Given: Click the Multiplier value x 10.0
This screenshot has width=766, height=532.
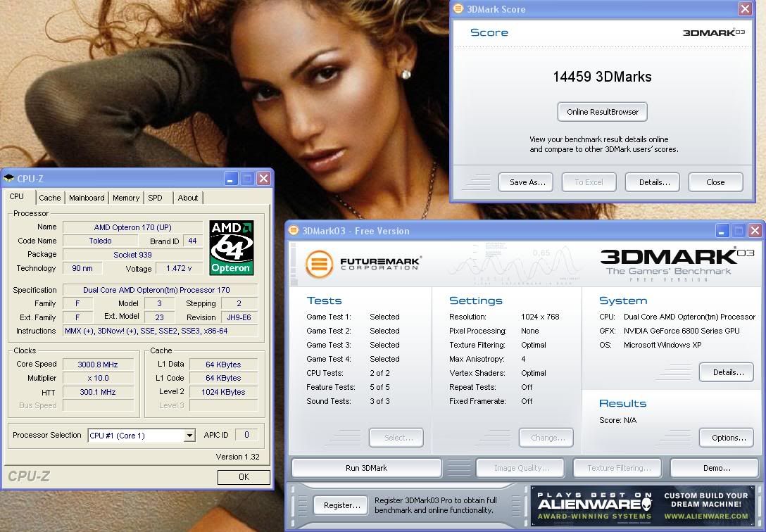Looking at the screenshot, I should pos(98,378).
